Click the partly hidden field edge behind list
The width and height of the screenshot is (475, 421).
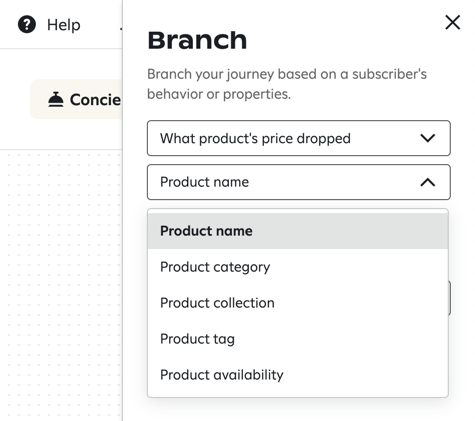pos(450,298)
